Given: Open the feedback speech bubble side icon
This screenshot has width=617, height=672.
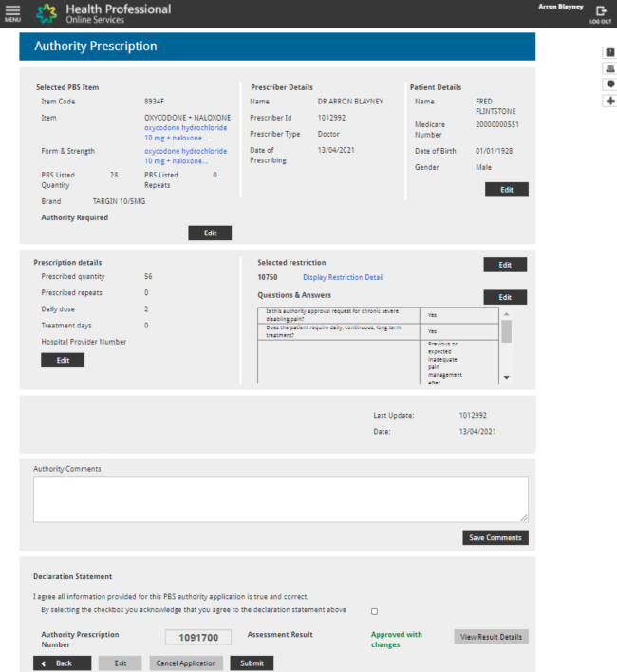Looking at the screenshot, I should tap(610, 84).
